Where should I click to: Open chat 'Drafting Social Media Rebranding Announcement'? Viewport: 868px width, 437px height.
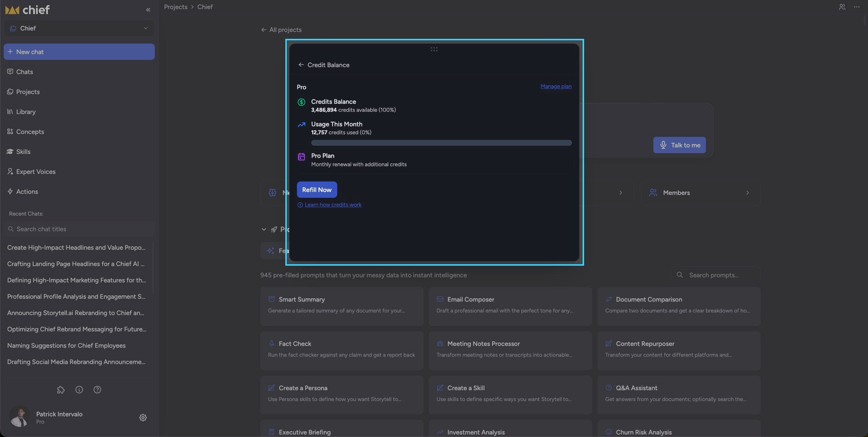click(x=76, y=362)
